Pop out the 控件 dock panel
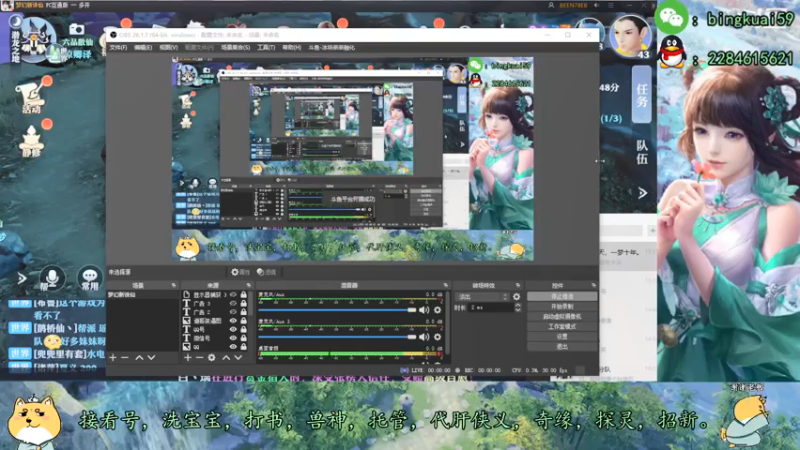The height and width of the screenshot is (450, 800). 593,285
